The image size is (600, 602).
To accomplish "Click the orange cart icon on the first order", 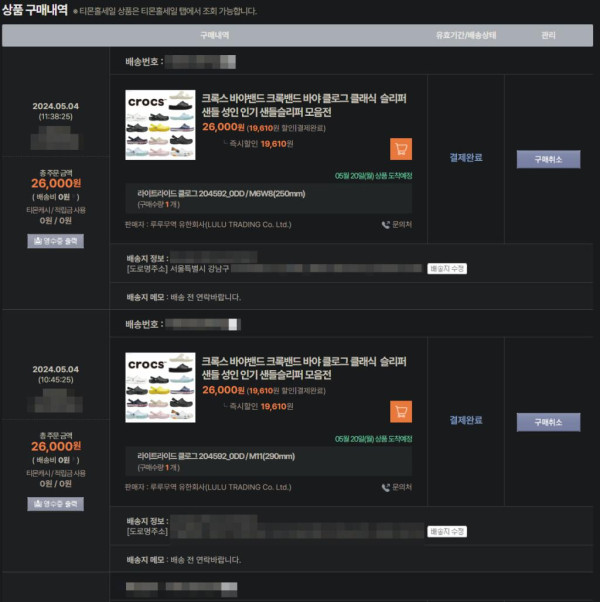I will [400, 149].
